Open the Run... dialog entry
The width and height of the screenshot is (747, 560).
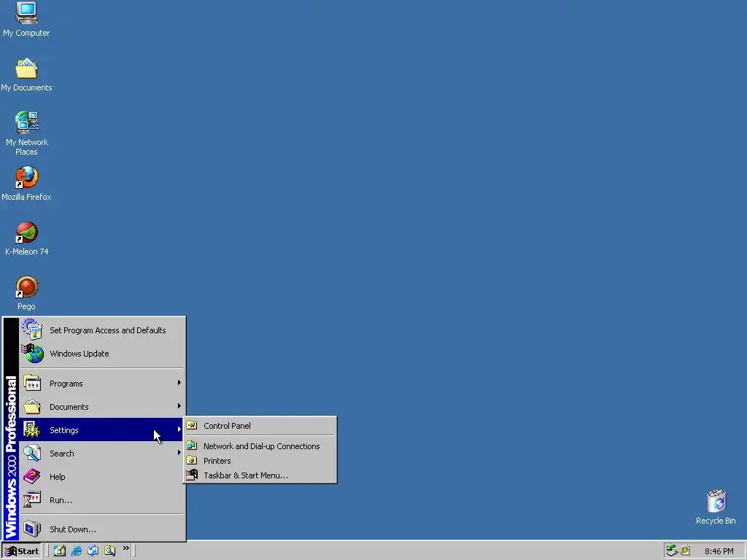click(x=101, y=500)
